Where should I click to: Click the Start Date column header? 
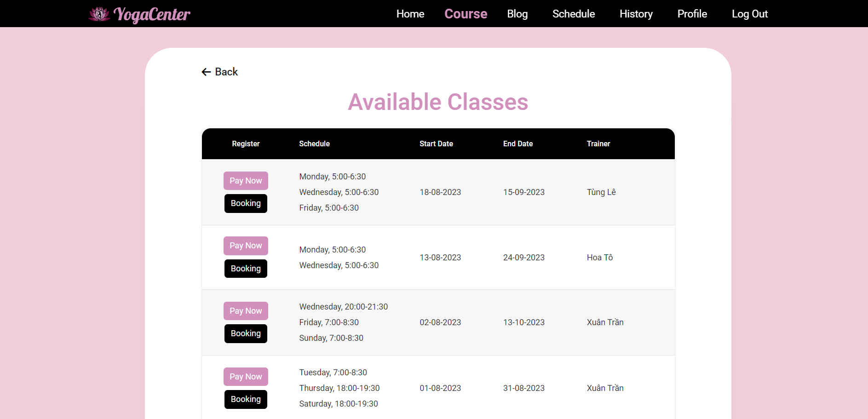pyautogui.click(x=436, y=143)
